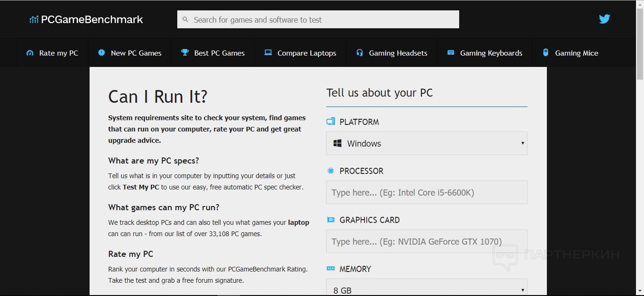Click the magnifier search icon
This screenshot has width=644, height=296.
185,20
